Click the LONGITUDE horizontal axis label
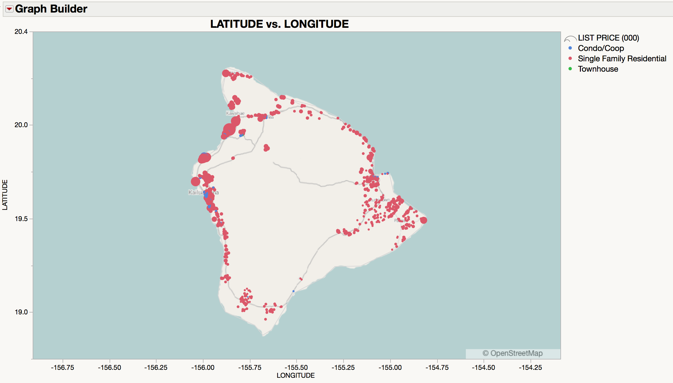The width and height of the screenshot is (673, 383). pyautogui.click(x=295, y=375)
